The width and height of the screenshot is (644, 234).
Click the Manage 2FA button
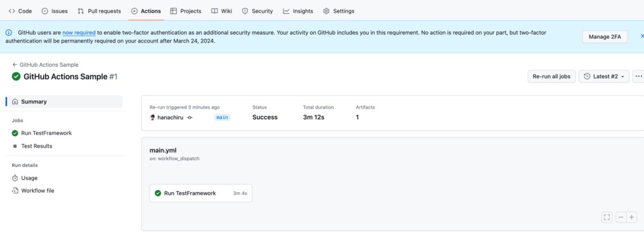point(605,36)
